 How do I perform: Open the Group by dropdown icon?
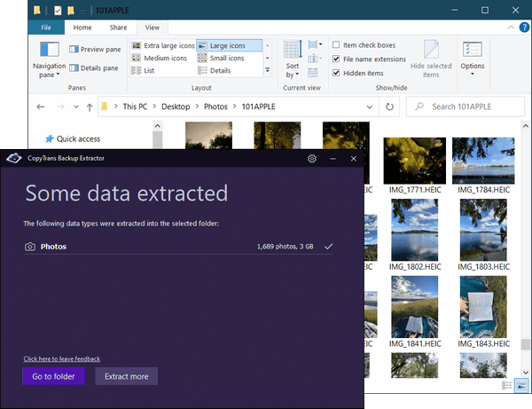pos(315,44)
